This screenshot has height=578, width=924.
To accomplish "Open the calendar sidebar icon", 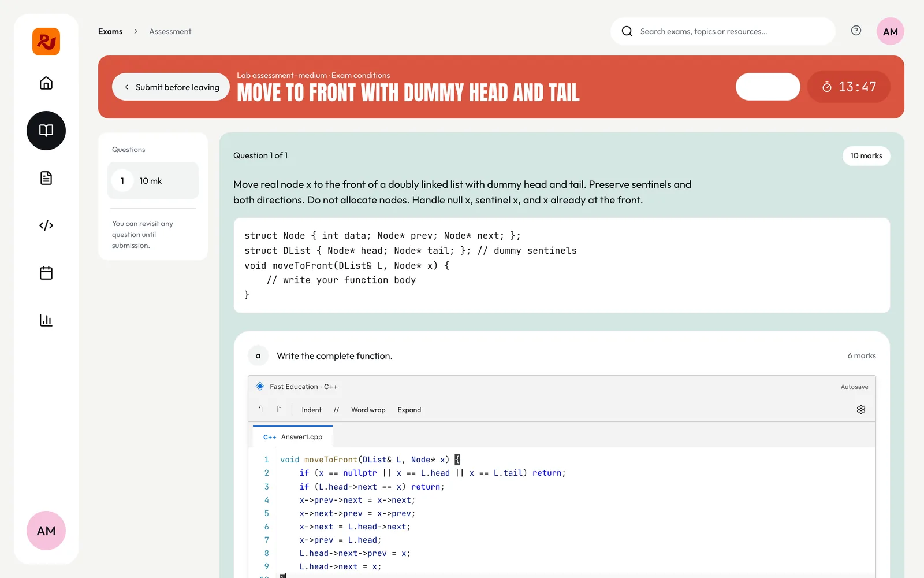I will 46,273.
